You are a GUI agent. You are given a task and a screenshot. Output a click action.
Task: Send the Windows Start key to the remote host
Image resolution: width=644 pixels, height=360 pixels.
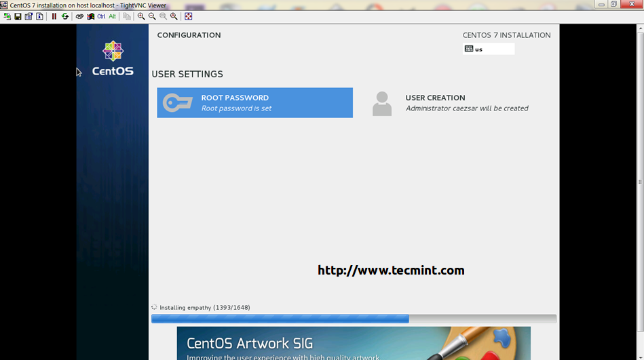point(90,16)
